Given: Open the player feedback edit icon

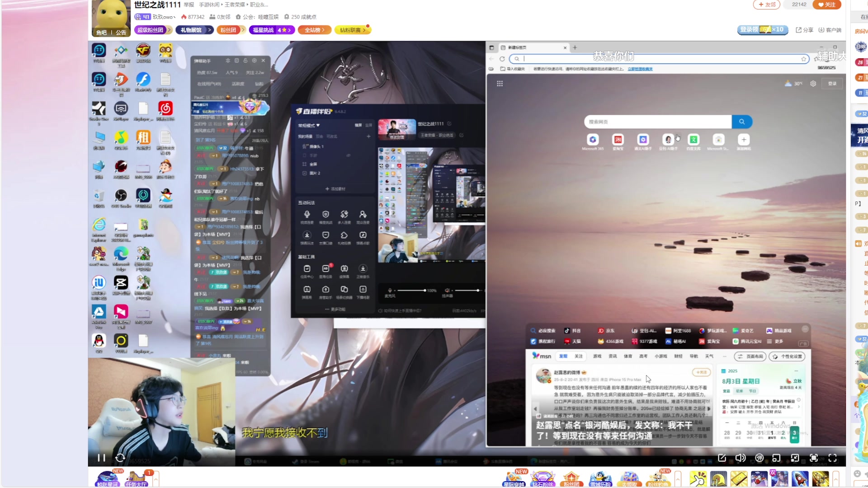Looking at the screenshot, I should pos(722,458).
